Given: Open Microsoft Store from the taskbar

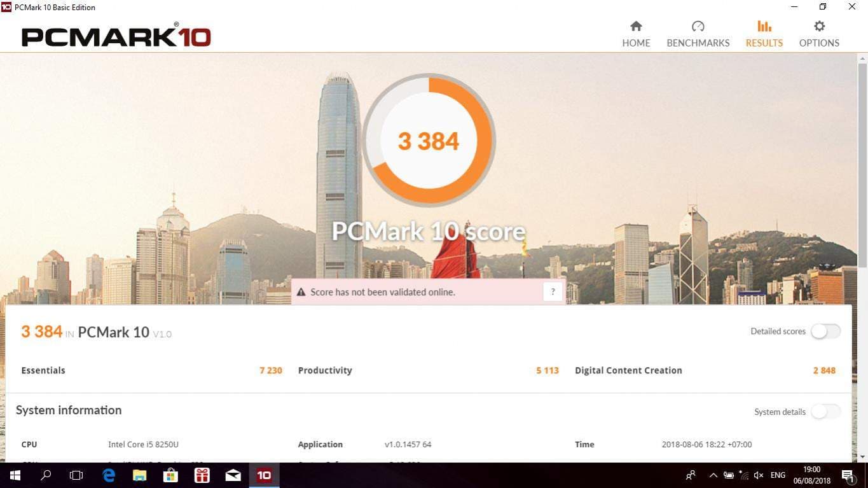Looking at the screenshot, I should point(170,475).
